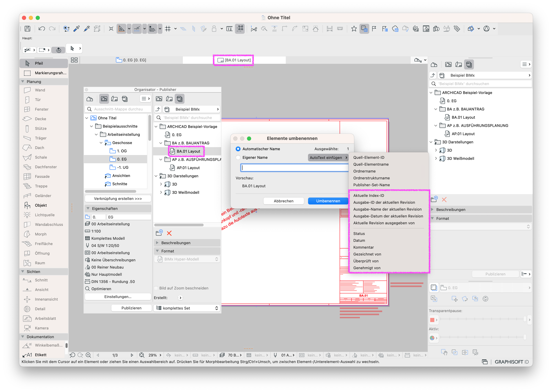Open AutoText einfügen dropdown button

(x=328, y=158)
